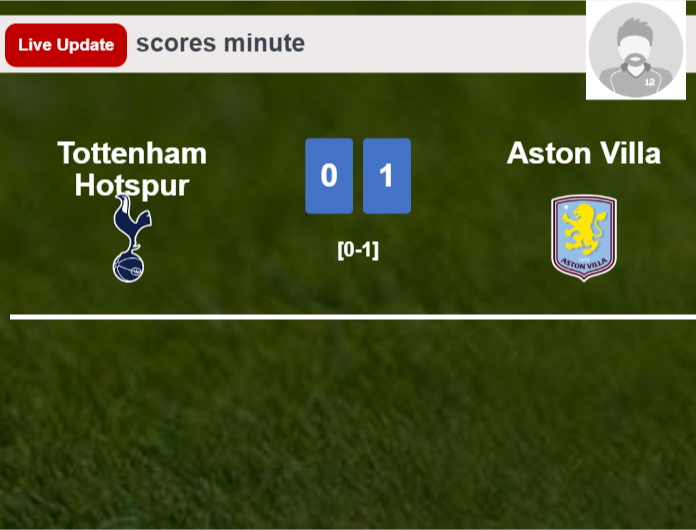Click the red Live Update badge

pyautogui.click(x=66, y=45)
